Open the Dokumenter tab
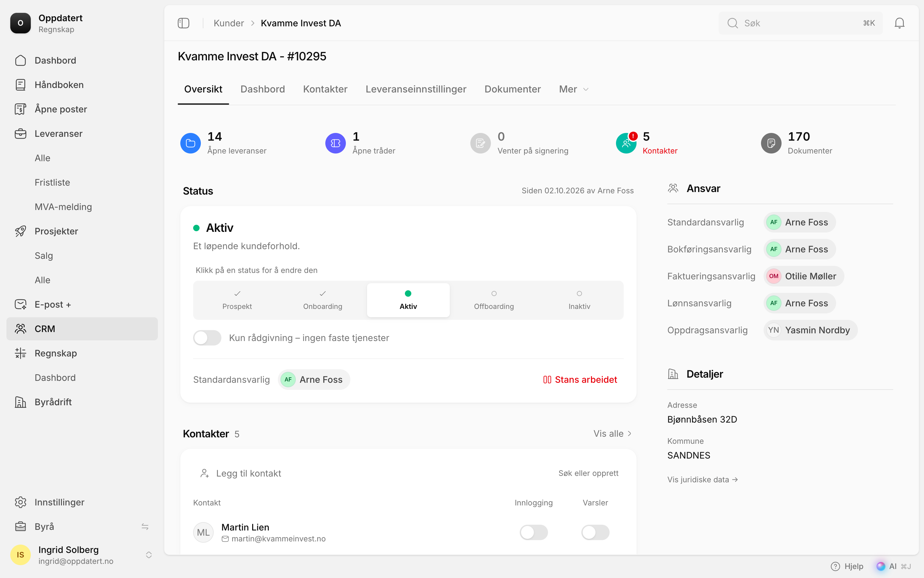This screenshot has height=578, width=924. point(512,89)
